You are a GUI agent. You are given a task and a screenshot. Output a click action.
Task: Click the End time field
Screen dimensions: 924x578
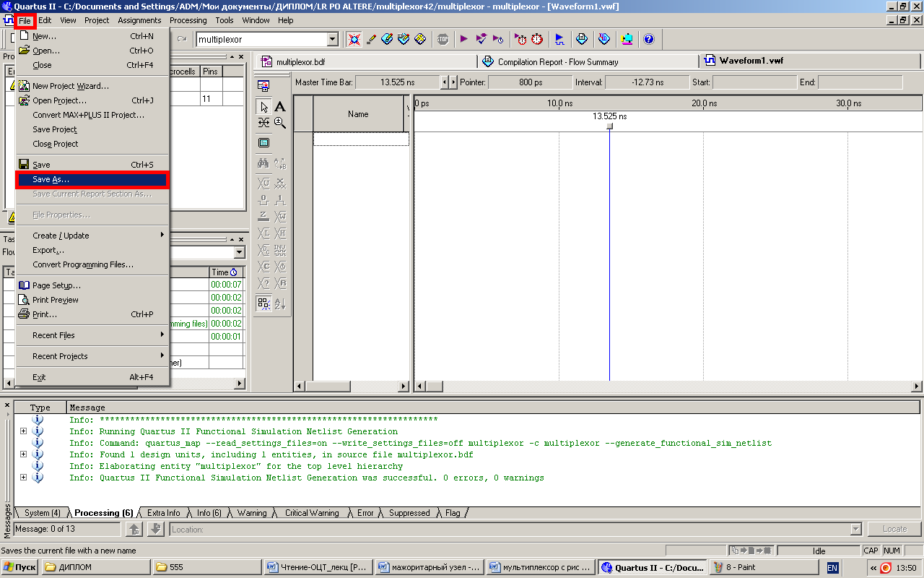tap(860, 82)
